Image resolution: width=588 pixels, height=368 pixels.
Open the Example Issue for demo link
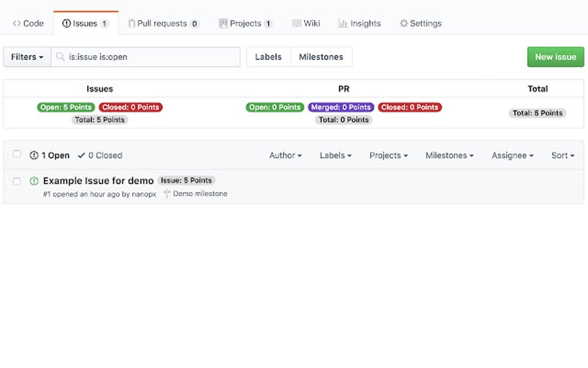[x=98, y=181]
